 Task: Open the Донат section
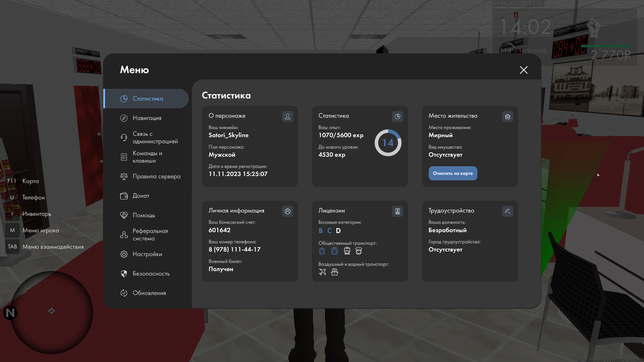tap(141, 196)
